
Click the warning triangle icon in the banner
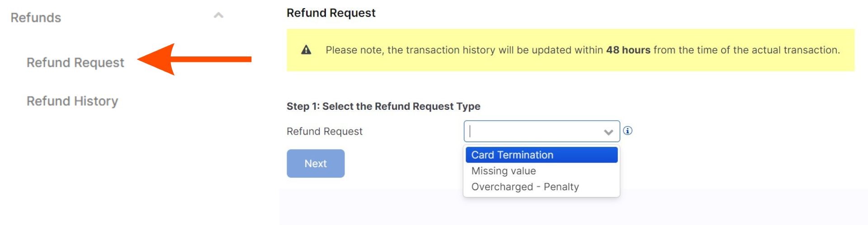click(306, 50)
